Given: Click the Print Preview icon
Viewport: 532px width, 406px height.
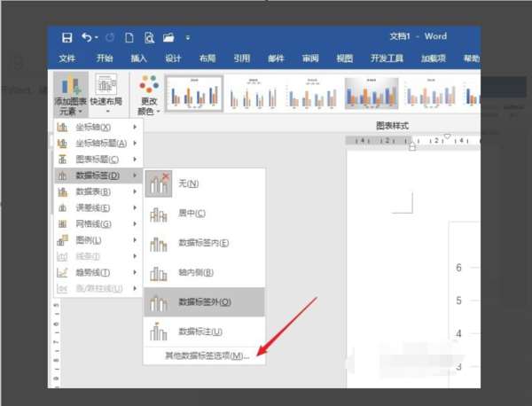Looking at the screenshot, I should (149, 37).
